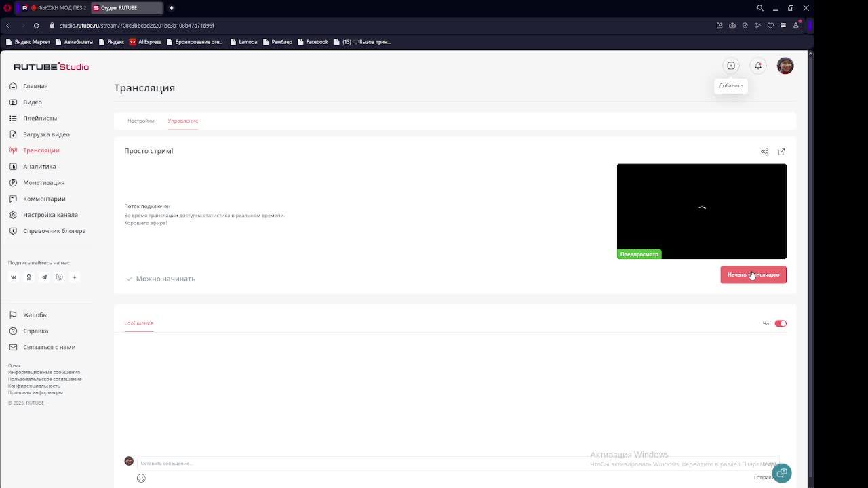868x488 pixels.
Task: Open Рамблер bookmark
Action: coord(277,42)
